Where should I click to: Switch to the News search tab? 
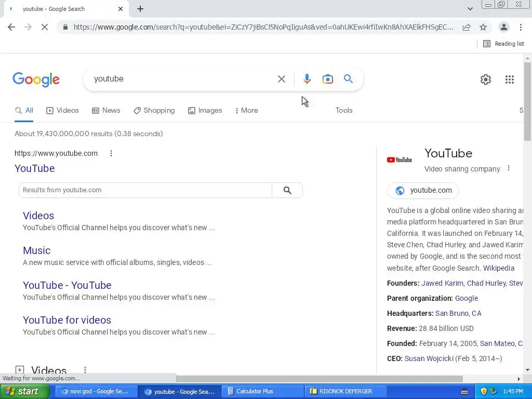point(106,111)
